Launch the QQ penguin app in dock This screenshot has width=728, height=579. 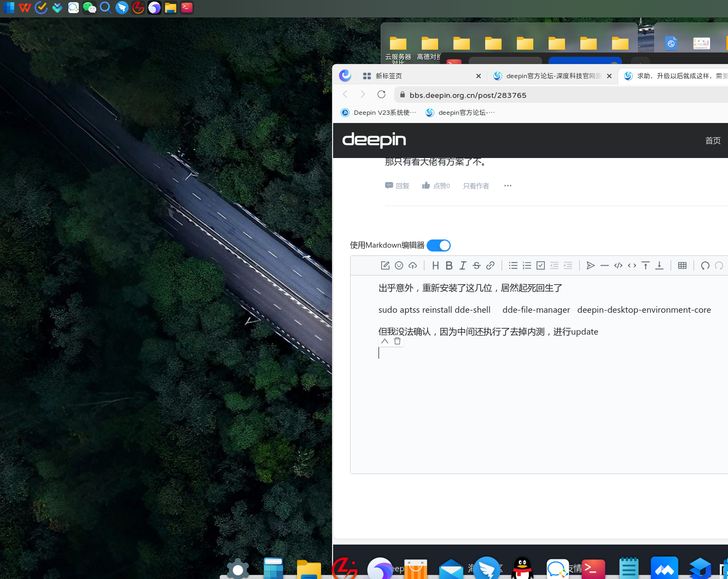(522, 568)
